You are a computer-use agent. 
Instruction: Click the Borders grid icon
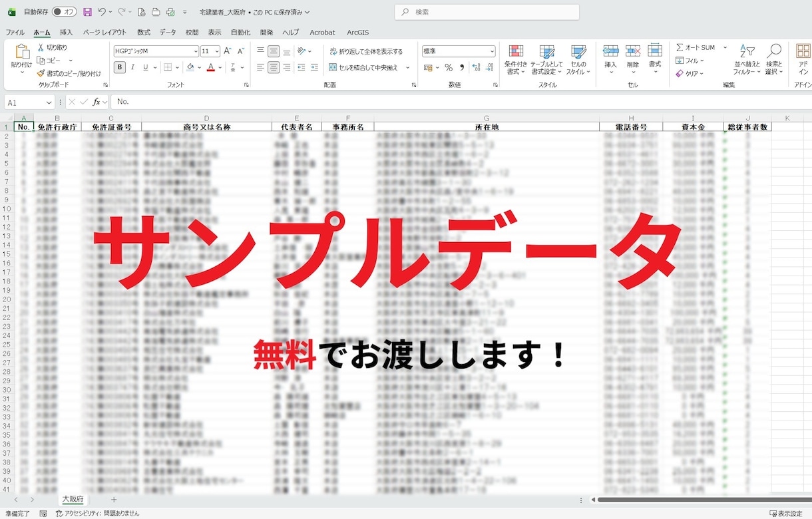tap(168, 67)
